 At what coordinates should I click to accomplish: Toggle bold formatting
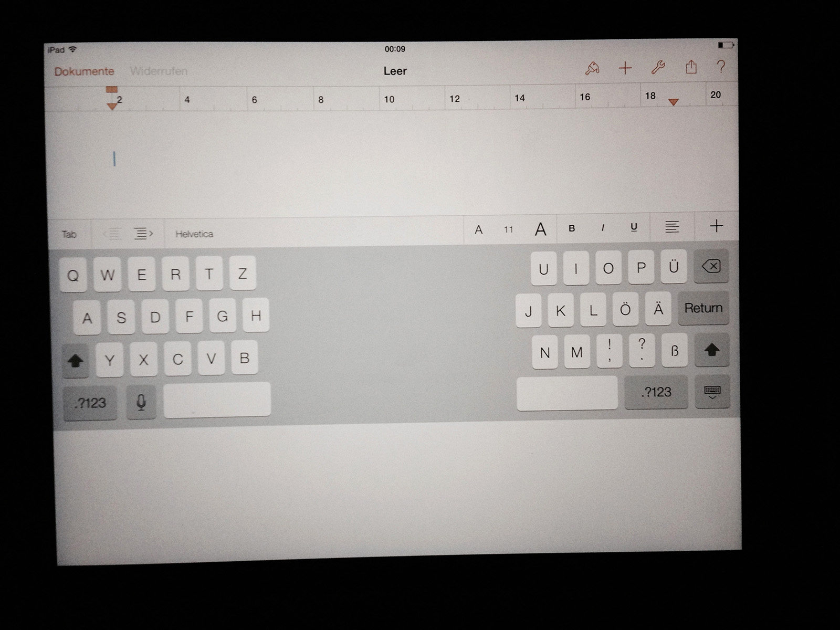572,228
